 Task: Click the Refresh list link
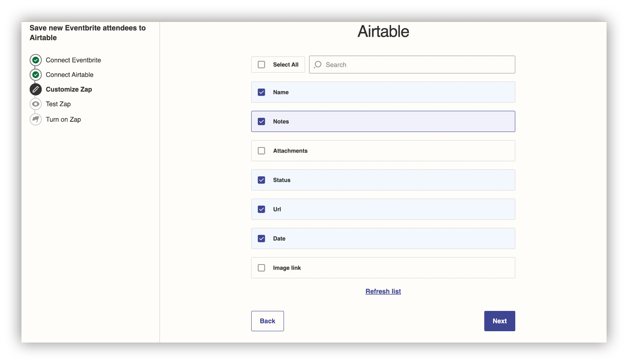383,291
